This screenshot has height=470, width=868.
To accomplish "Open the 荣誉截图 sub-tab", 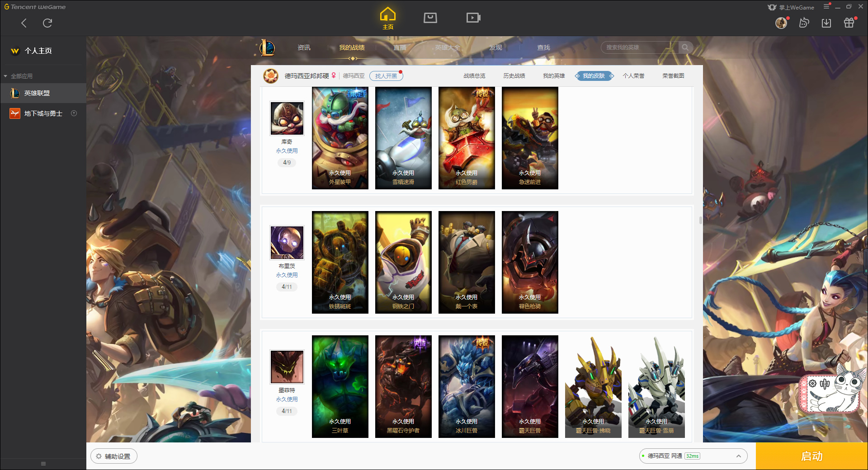I will (x=673, y=76).
